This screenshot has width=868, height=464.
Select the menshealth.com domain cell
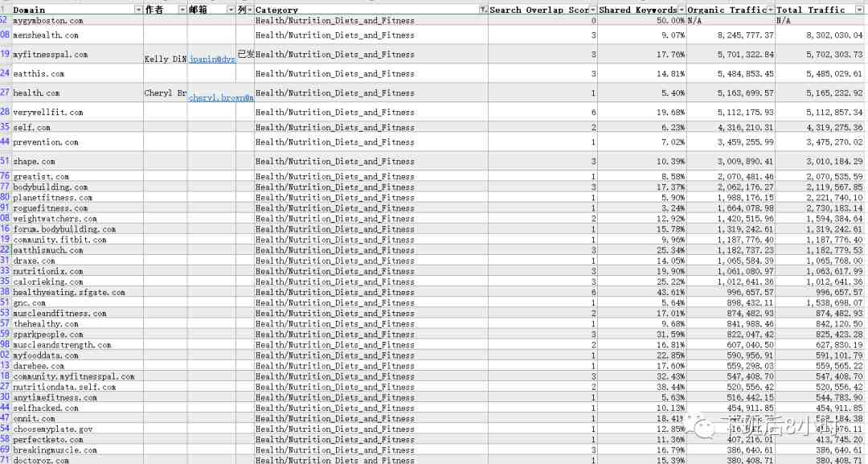[77, 35]
